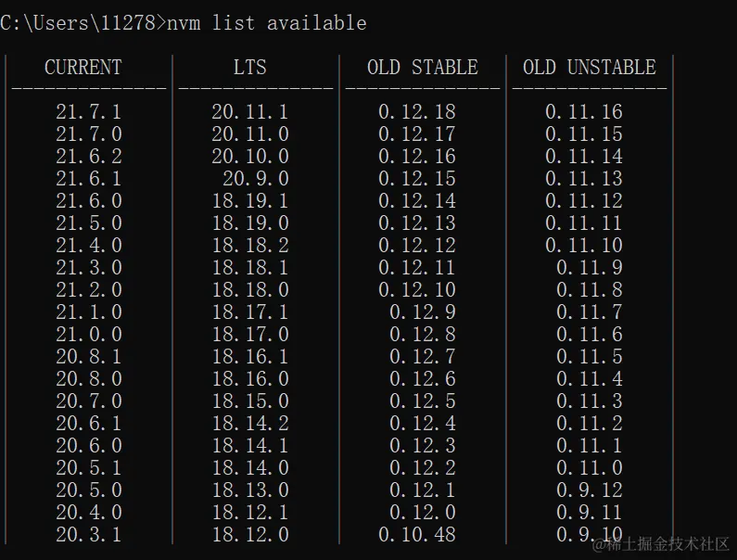Viewport: 737px width, 560px height.
Task: Select old unstable version 0.11.15
Action: coord(584,134)
